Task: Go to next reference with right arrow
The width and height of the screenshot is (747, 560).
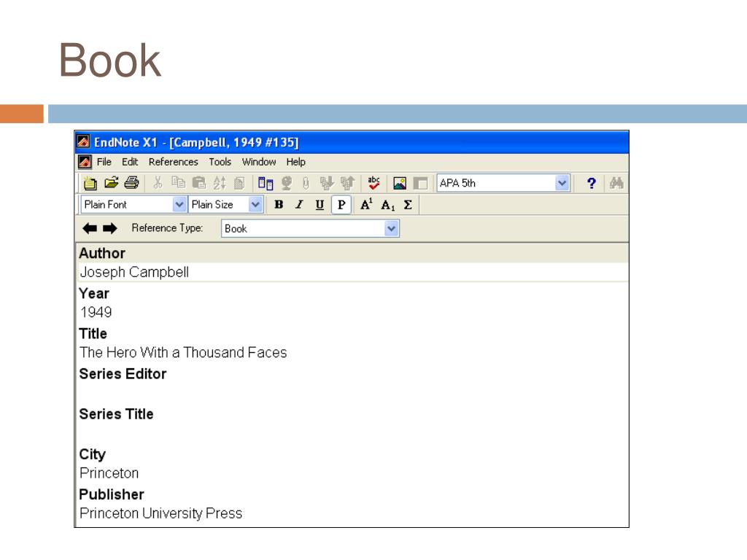Action: pos(110,228)
